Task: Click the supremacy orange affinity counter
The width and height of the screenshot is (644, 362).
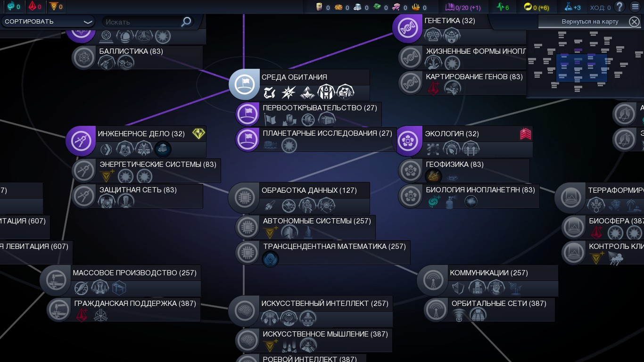Action: coord(56,7)
